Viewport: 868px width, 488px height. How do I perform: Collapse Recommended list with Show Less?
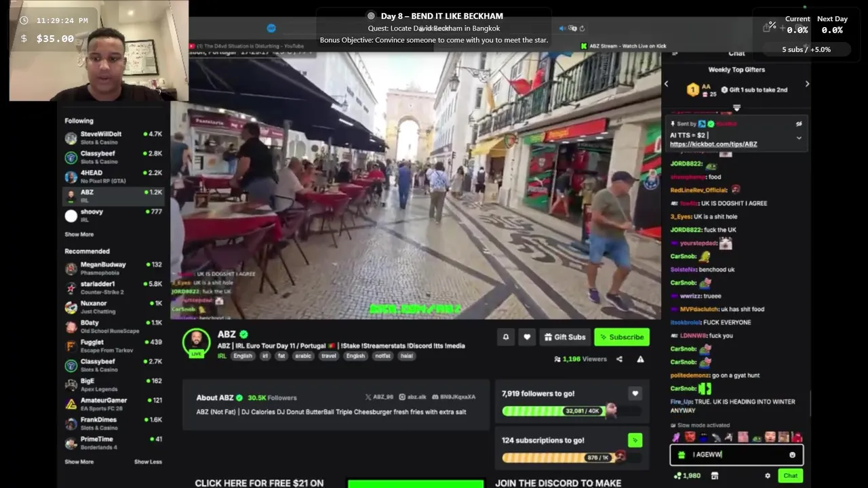click(148, 462)
